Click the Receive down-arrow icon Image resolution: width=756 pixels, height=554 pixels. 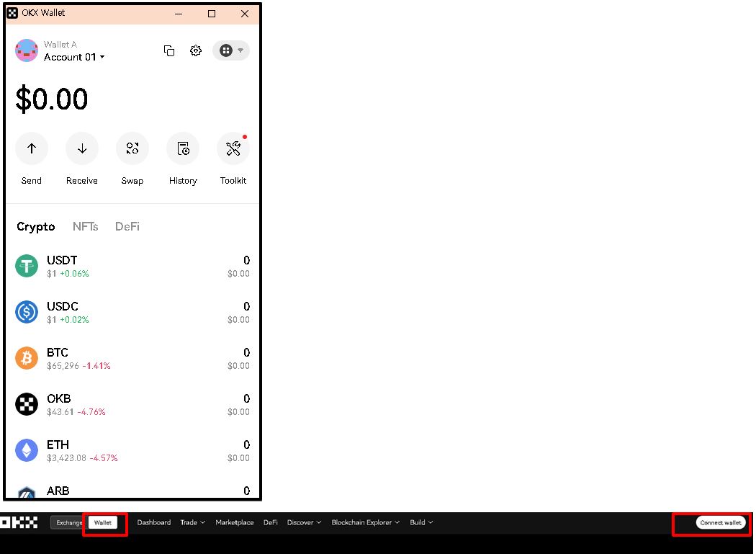[82, 148]
